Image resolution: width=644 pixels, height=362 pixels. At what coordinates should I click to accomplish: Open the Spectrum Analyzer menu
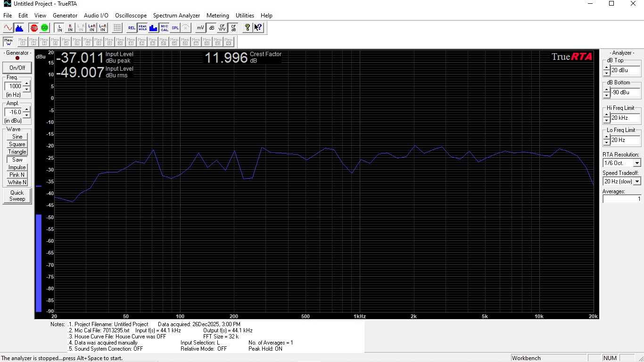point(176,16)
